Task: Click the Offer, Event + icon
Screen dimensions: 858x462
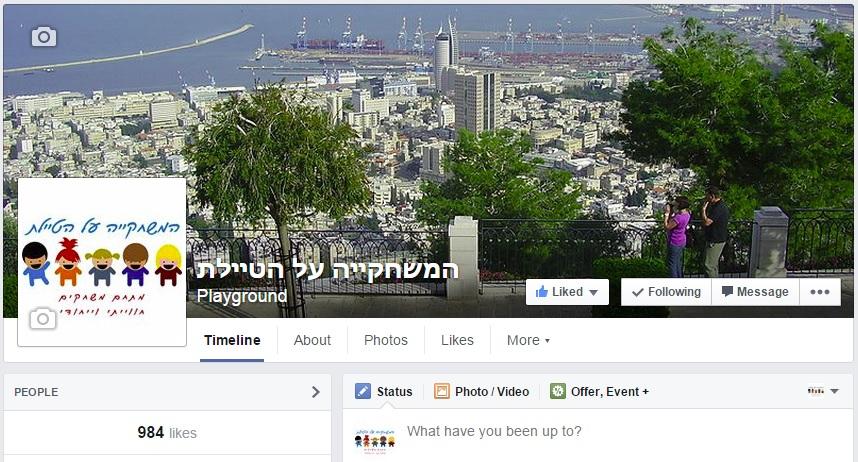Action: point(558,391)
